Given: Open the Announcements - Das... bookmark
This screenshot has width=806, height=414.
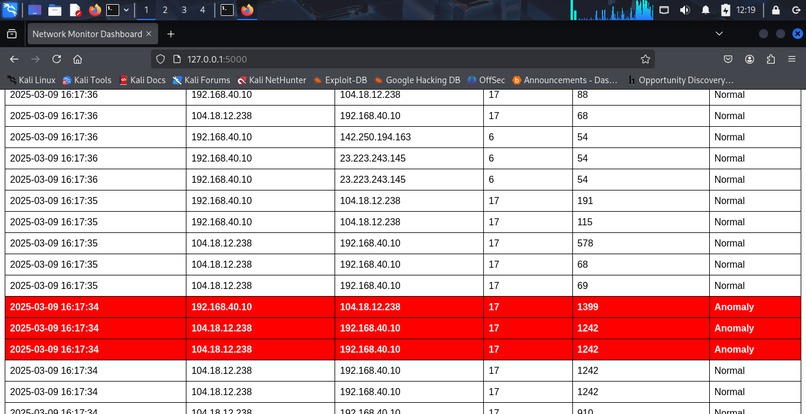Looking at the screenshot, I should 565,80.
